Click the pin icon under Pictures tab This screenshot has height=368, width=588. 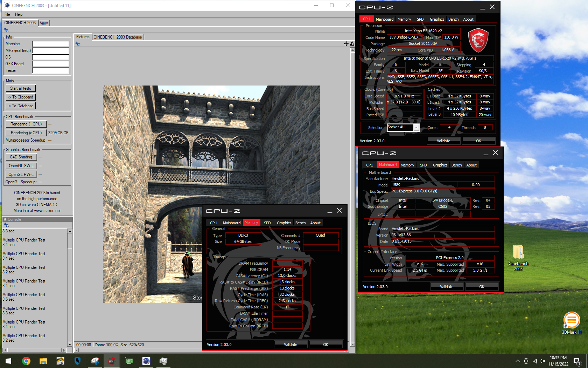tap(78, 44)
